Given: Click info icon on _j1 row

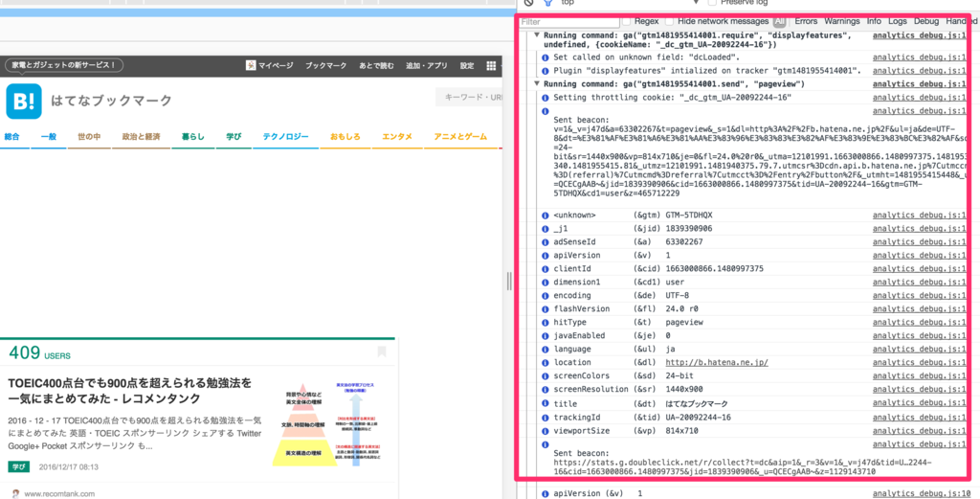Looking at the screenshot, I should coord(545,229).
